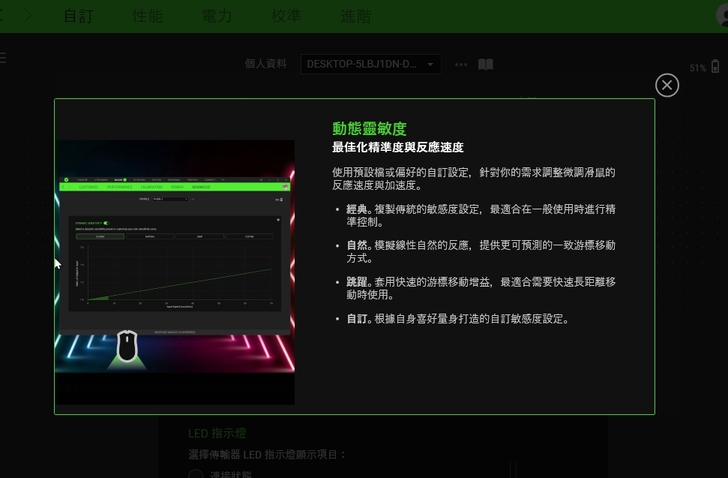
Task: Click the 51% battery percentage text
Action: (697, 68)
